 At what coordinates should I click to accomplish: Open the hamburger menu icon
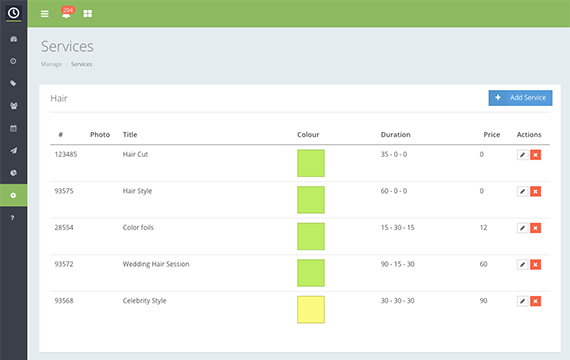(x=45, y=14)
